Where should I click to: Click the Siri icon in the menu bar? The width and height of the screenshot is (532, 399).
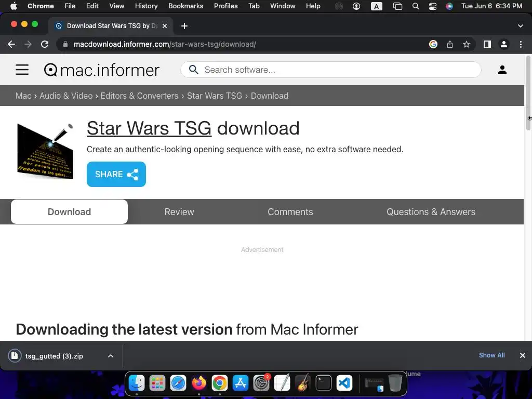pyautogui.click(x=449, y=6)
